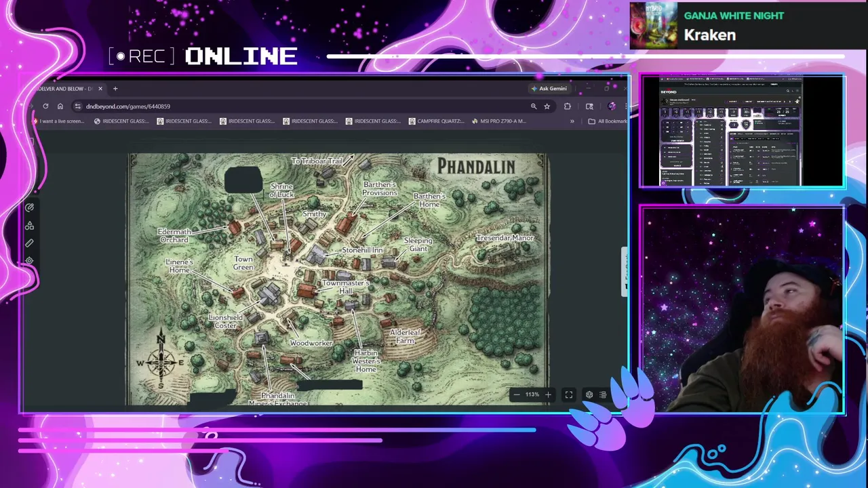Image resolution: width=868 pixels, height=488 pixels.
Task: Open the tab search icon beside extensions
Action: (589, 106)
